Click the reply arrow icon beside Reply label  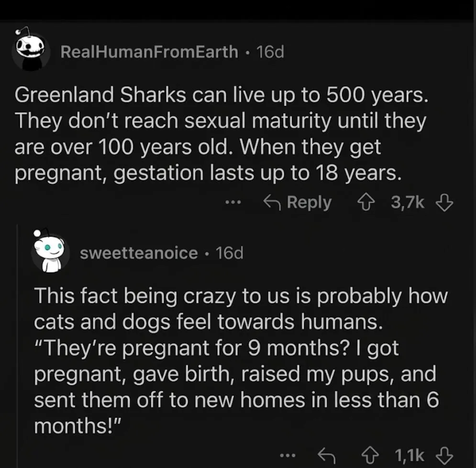click(x=272, y=202)
